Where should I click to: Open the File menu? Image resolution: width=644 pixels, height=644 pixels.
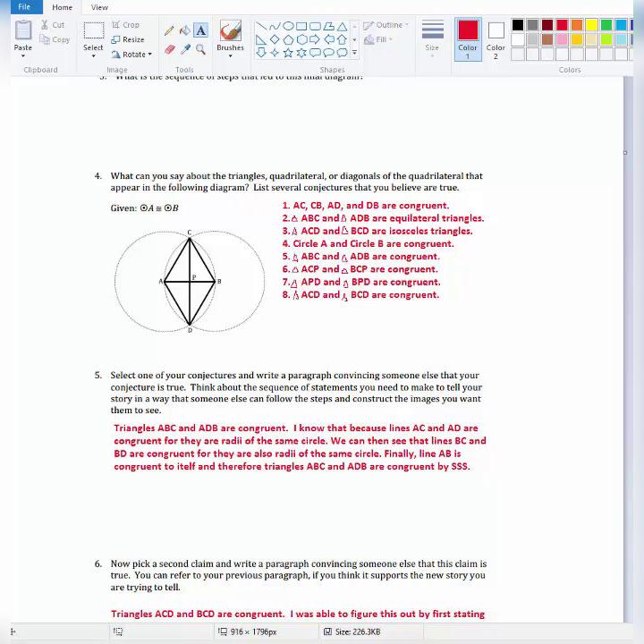click(x=24, y=7)
